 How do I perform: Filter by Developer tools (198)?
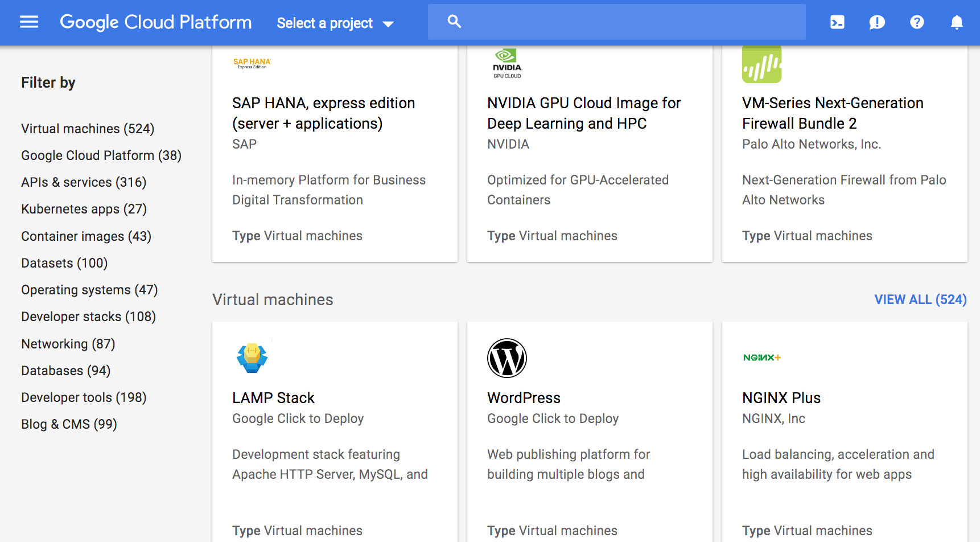[84, 397]
